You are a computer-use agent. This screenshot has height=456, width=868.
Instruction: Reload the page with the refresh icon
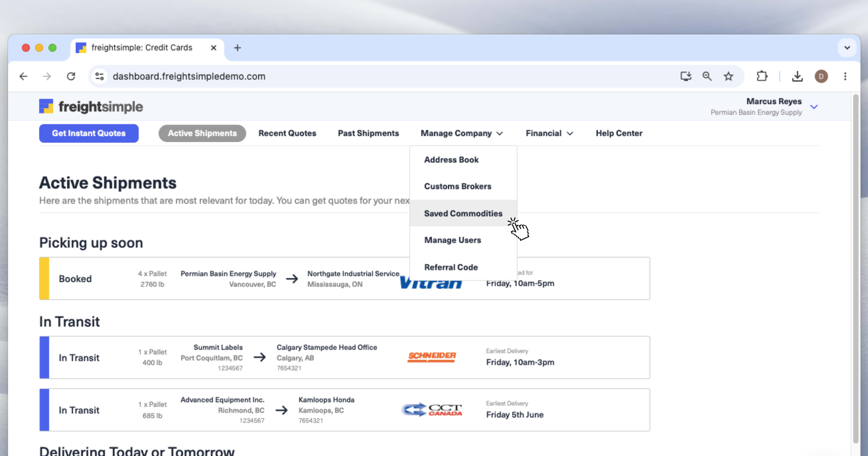[71, 77]
